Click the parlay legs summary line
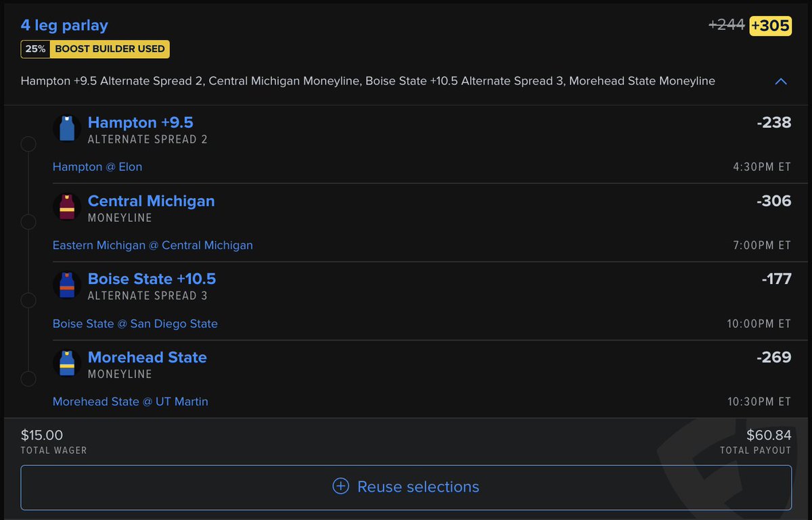This screenshot has height=520, width=812. tap(368, 81)
